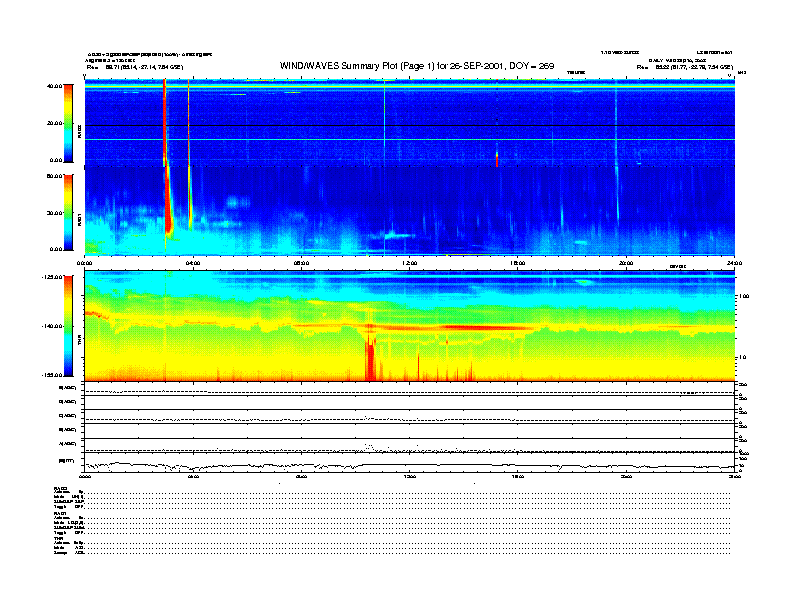
Task: Click the 04:00 time axis label
Action: (x=193, y=263)
